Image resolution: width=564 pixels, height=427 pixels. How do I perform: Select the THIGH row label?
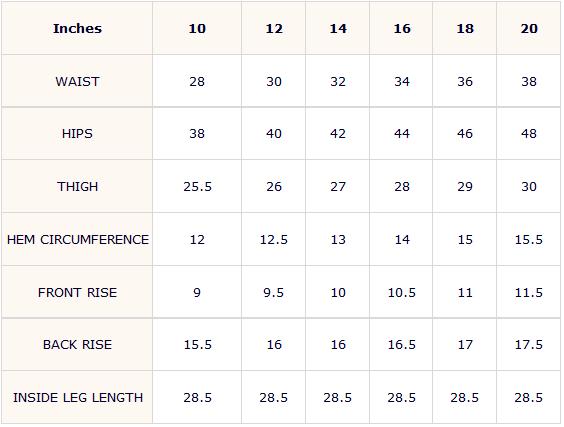[77, 187]
